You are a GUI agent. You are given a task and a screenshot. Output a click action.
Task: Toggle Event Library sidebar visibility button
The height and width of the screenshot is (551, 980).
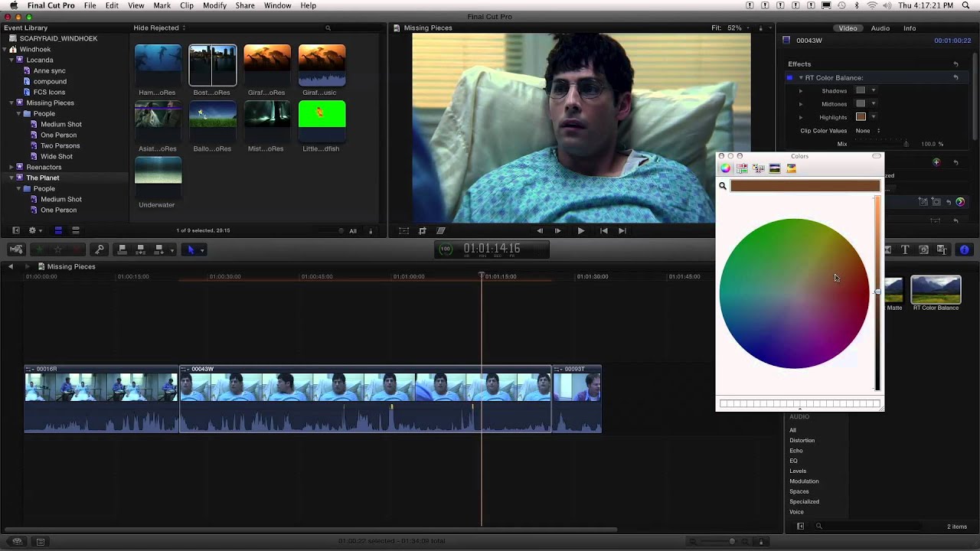[x=16, y=230]
